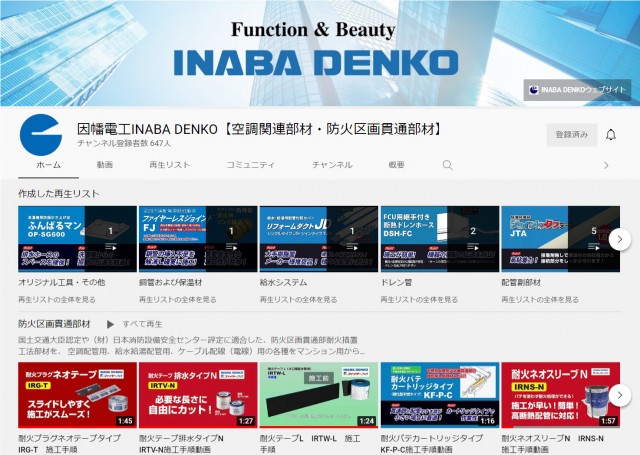
Task: View full playlist under 給水システム
Action: click(x=298, y=300)
